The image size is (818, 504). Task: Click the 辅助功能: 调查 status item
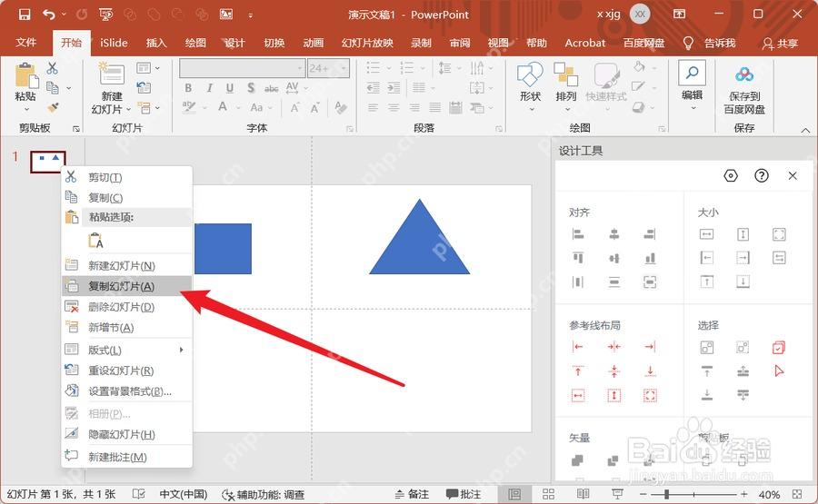(x=263, y=494)
